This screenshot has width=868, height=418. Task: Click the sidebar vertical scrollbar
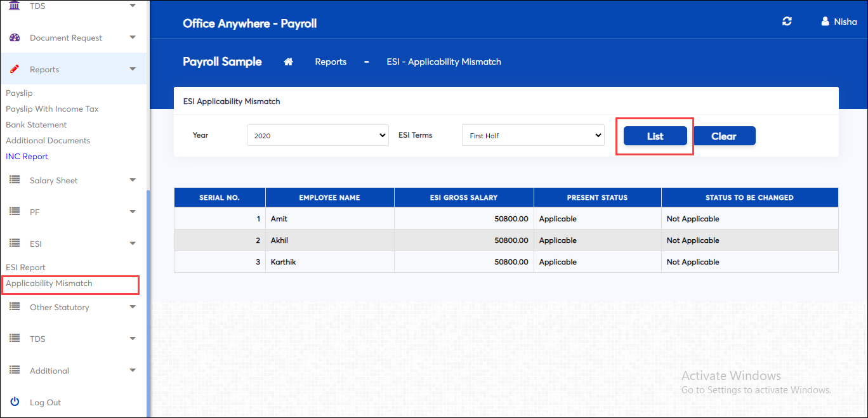(x=148, y=303)
